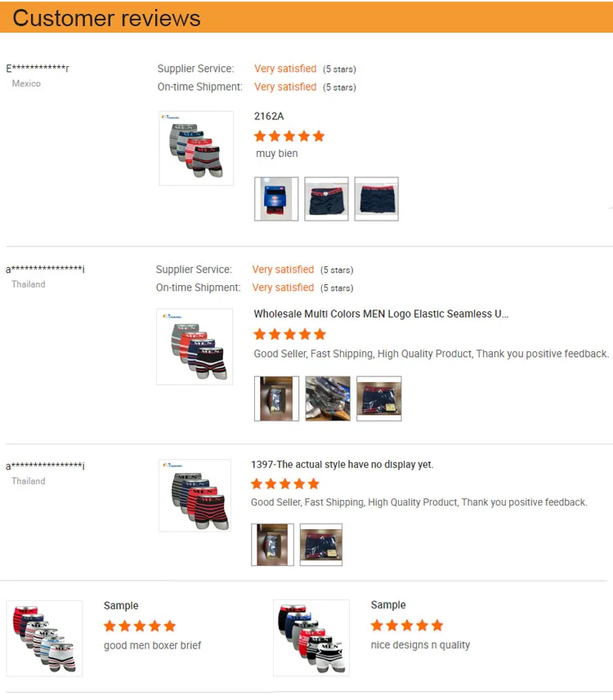Open Wholesale Multi Colors MEN Logo product link
613x700 pixels.
(381, 314)
